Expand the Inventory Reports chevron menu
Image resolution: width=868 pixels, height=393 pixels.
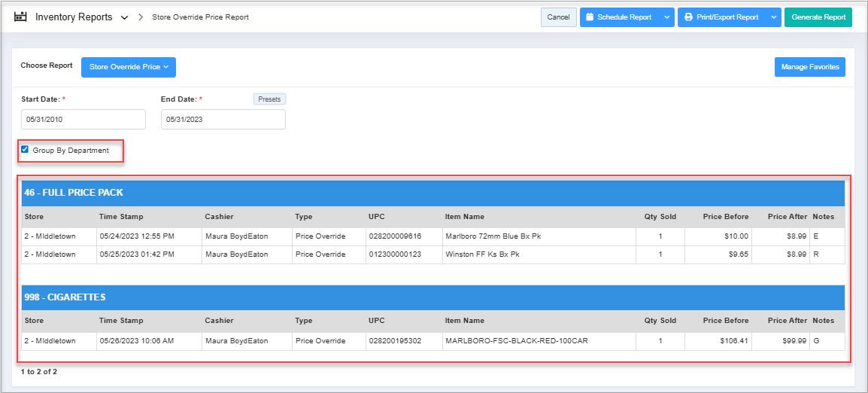click(124, 17)
